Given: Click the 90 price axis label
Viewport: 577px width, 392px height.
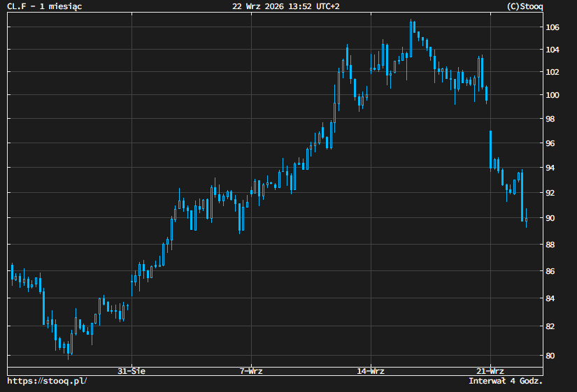Looking at the screenshot, I should (x=550, y=218).
